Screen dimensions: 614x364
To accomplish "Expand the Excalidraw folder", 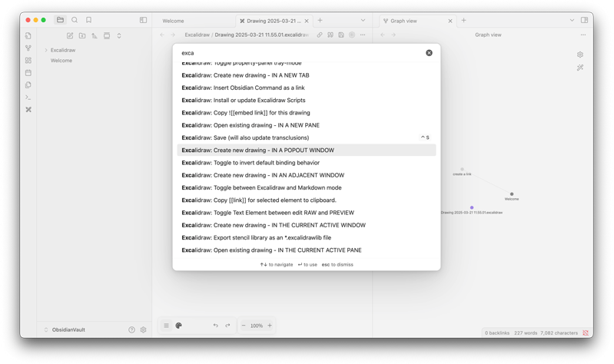I will [x=63, y=50].
